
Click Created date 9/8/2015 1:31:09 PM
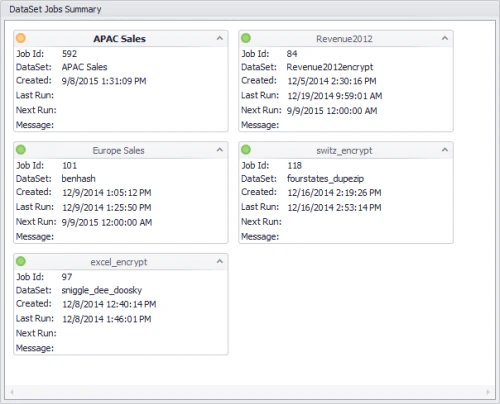click(x=104, y=81)
